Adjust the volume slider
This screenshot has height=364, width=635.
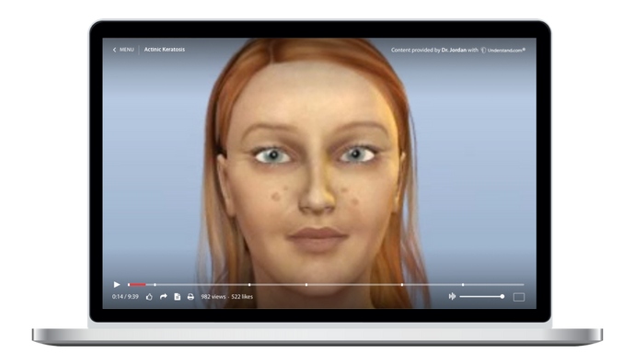[x=482, y=297]
